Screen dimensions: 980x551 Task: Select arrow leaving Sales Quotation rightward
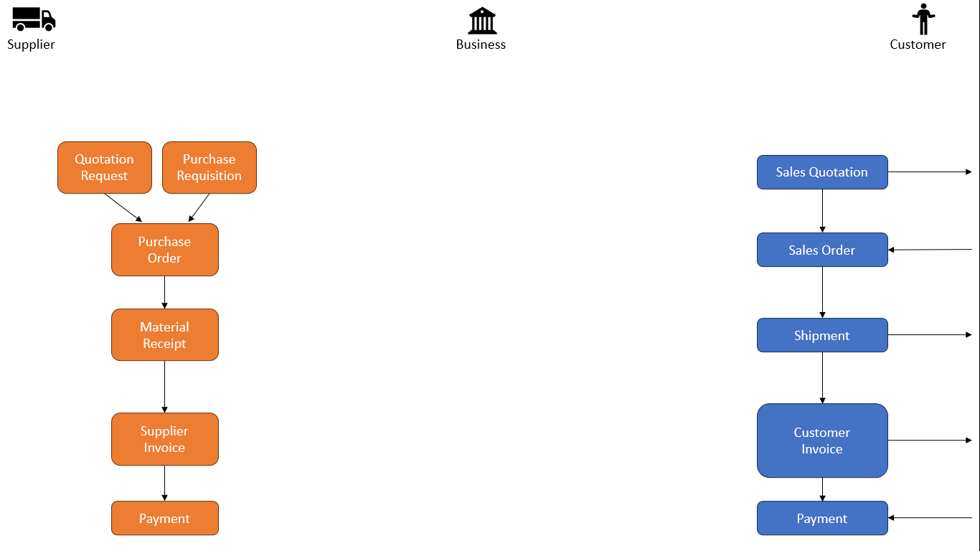(929, 172)
